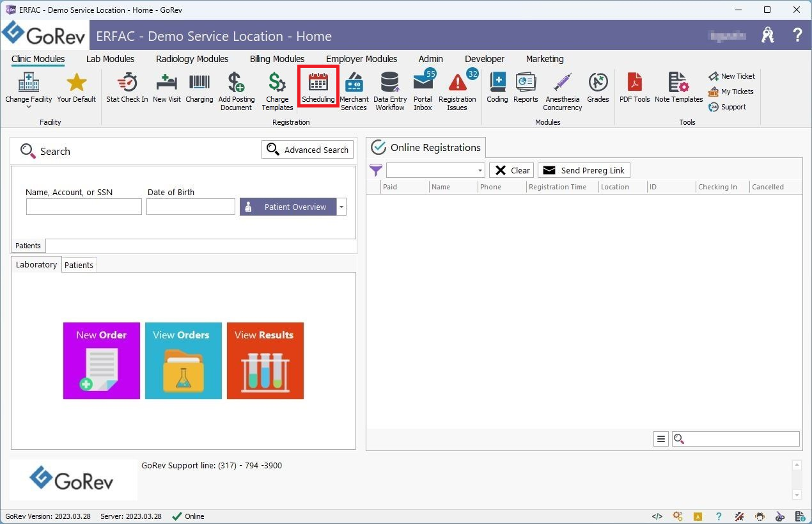Click Add Posting Document

(237, 91)
